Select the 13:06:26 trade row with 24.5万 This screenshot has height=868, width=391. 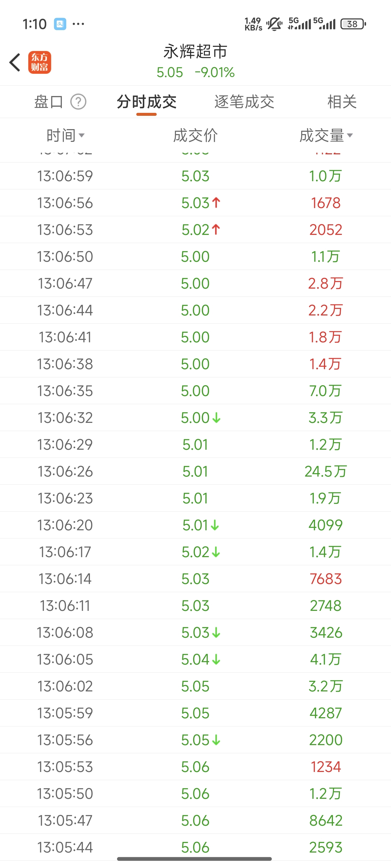[195, 471]
